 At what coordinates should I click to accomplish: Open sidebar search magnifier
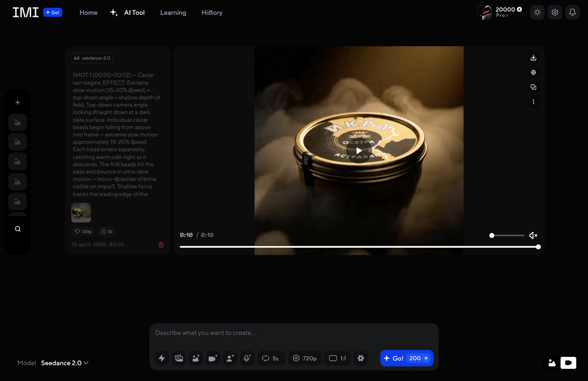(18, 229)
